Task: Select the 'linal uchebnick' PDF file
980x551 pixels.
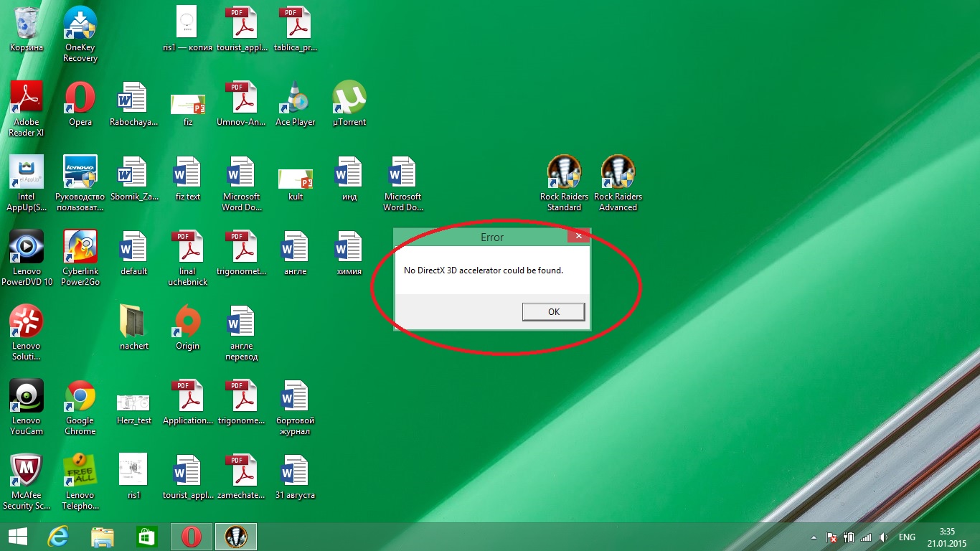Action: pos(188,258)
